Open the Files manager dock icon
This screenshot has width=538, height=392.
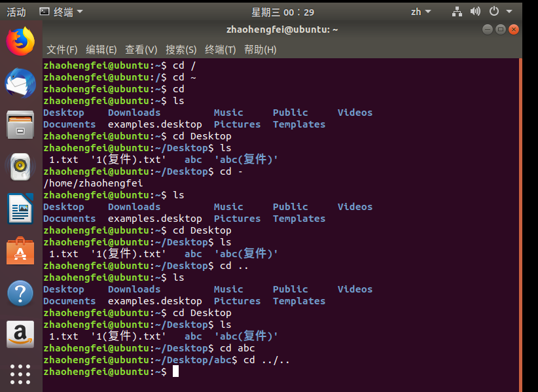(20, 125)
